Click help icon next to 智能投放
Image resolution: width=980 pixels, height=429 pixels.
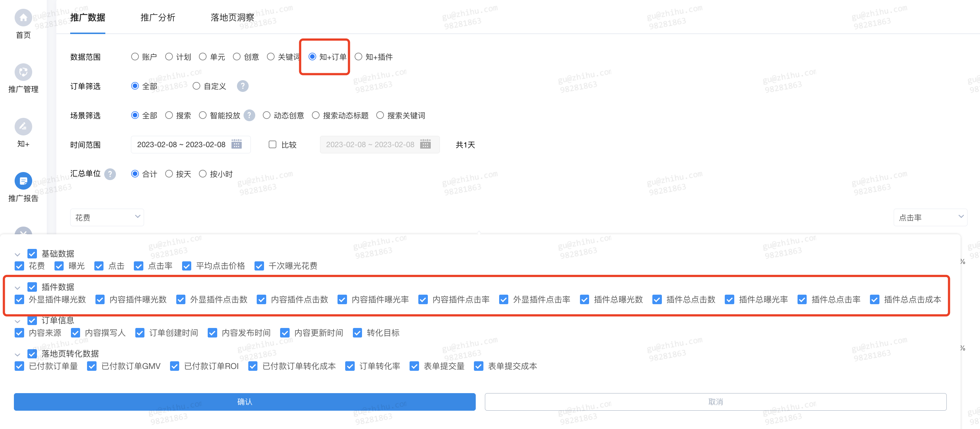[249, 115]
